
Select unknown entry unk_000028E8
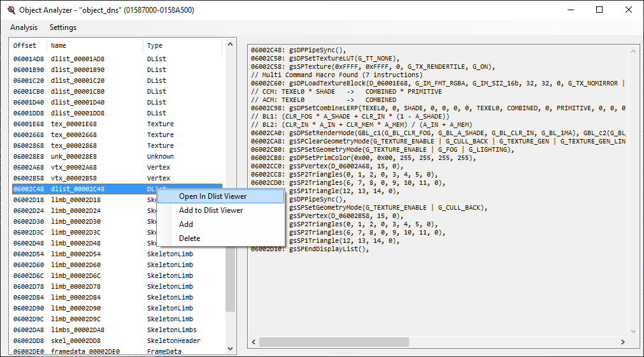point(117,157)
